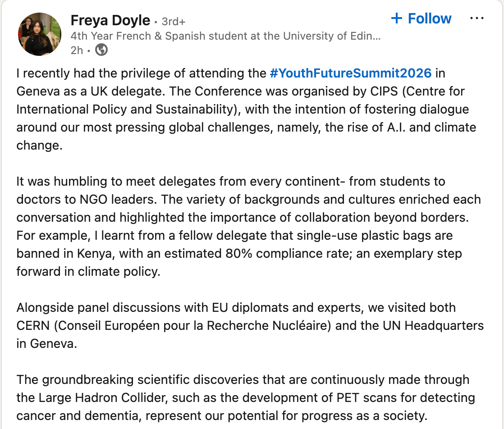Image resolution: width=504 pixels, height=429 pixels.
Task: Click the globe public visibility icon
Action: [x=101, y=50]
